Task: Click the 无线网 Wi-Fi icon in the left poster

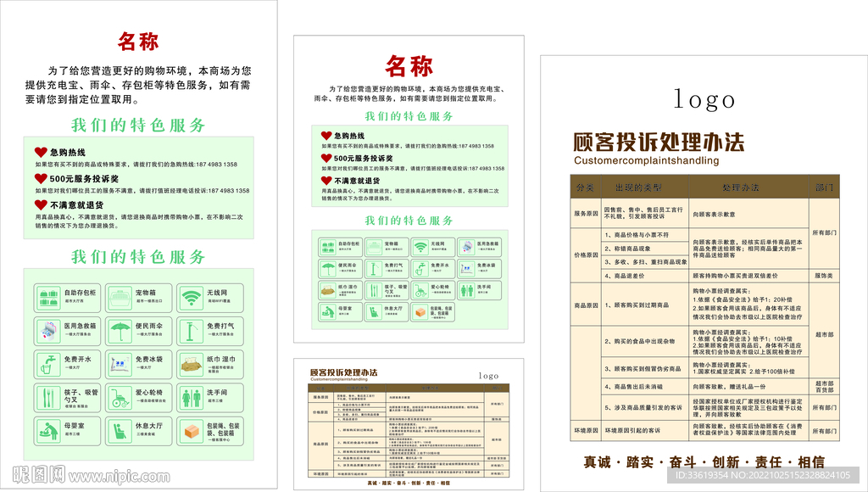Action: (191, 299)
